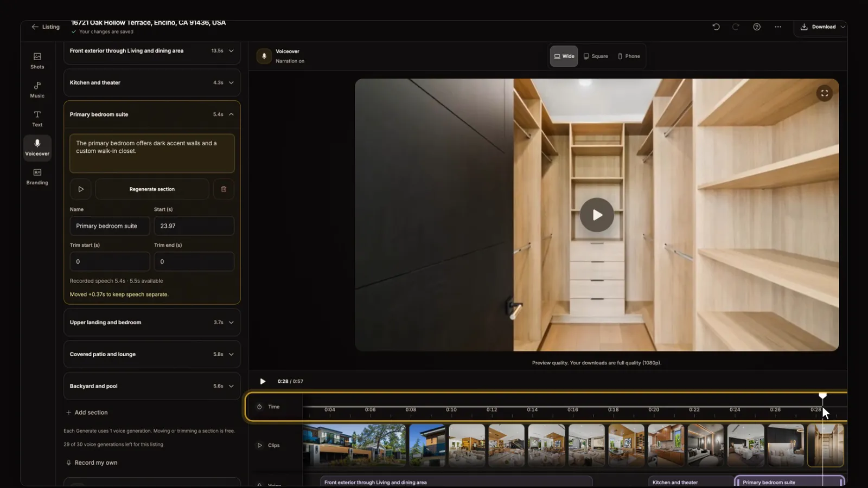
Task: Click the redo icon
Action: 736,27
